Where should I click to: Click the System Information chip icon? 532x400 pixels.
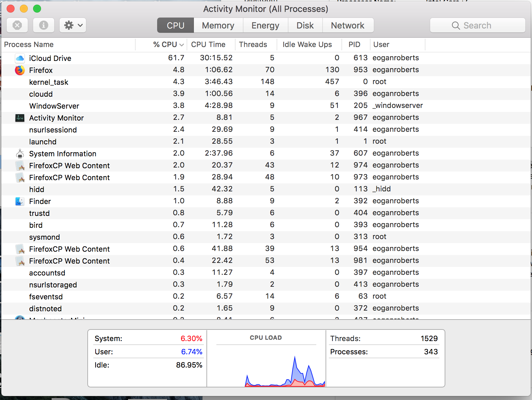click(20, 154)
